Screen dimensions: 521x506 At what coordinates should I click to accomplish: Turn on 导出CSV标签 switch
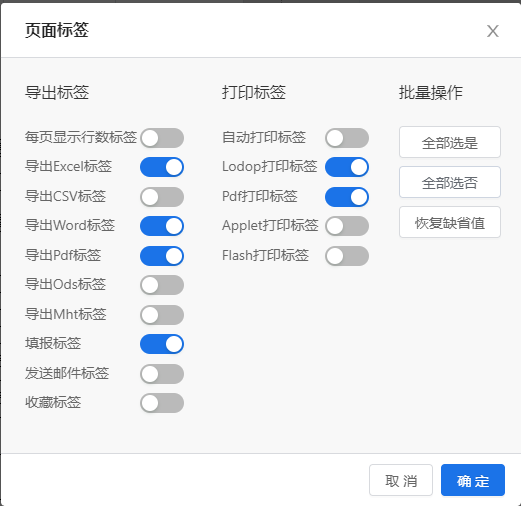coord(162,197)
